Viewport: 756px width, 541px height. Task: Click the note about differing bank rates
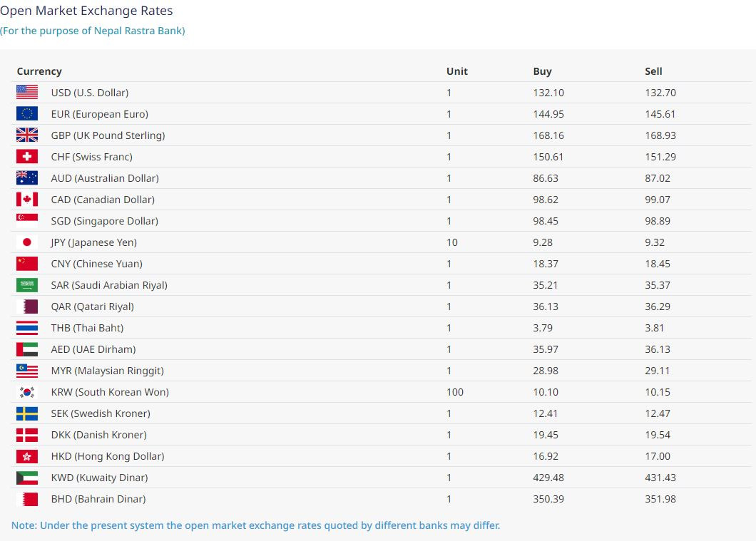255,525
